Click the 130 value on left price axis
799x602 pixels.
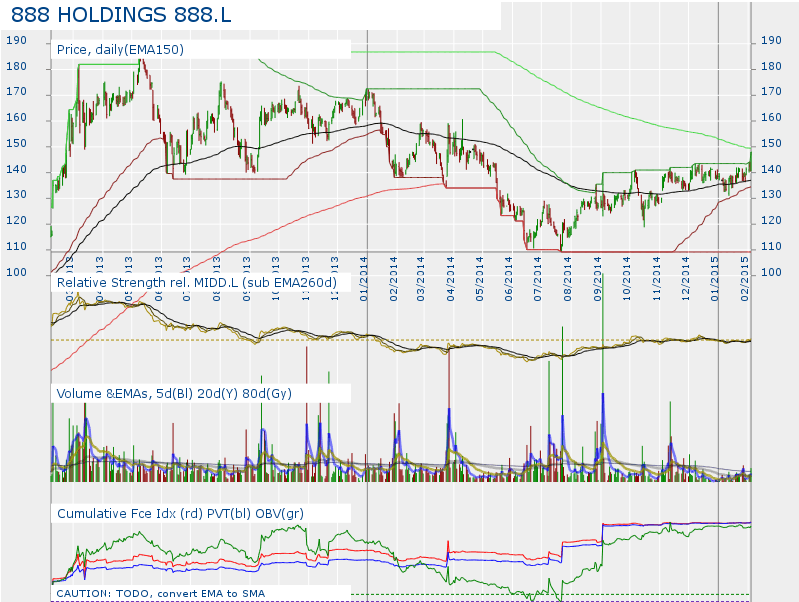click(x=16, y=195)
